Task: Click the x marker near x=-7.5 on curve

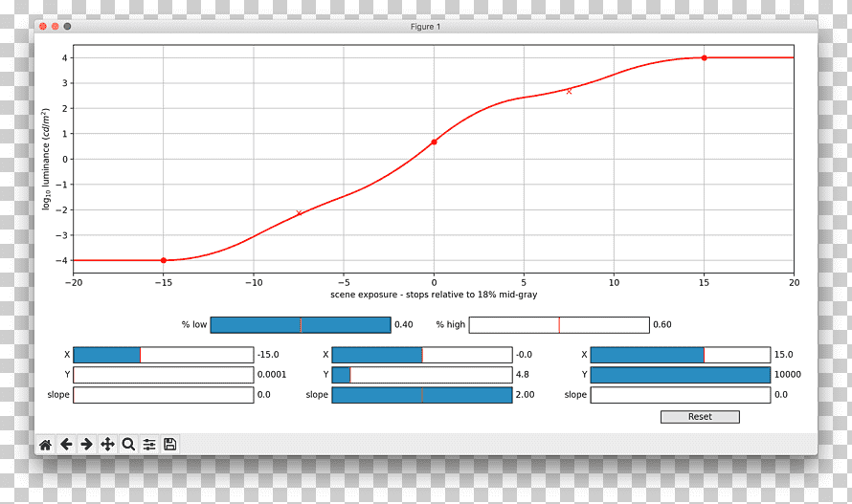Action: 299,213
